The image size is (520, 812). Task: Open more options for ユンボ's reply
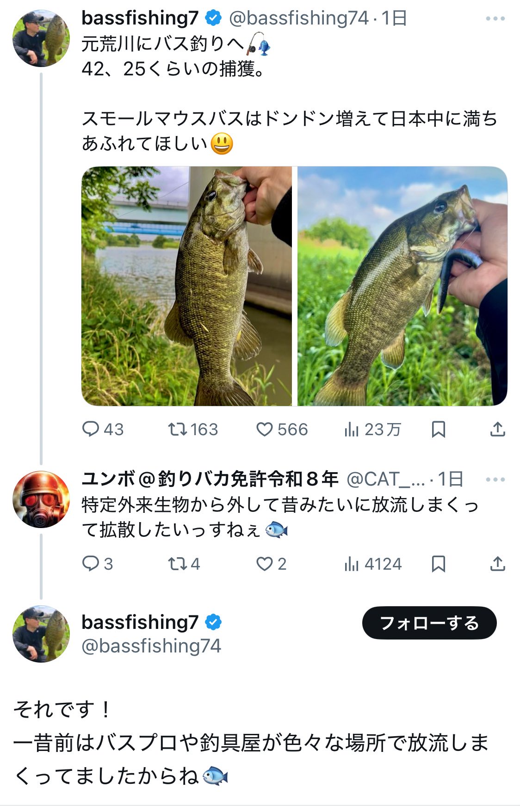(x=495, y=480)
